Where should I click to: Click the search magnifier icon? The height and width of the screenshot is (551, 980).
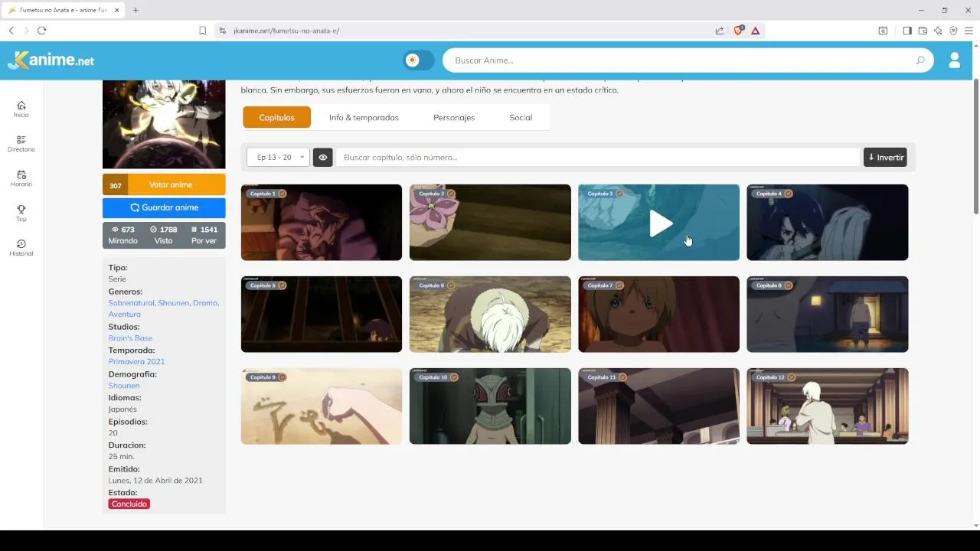(920, 60)
